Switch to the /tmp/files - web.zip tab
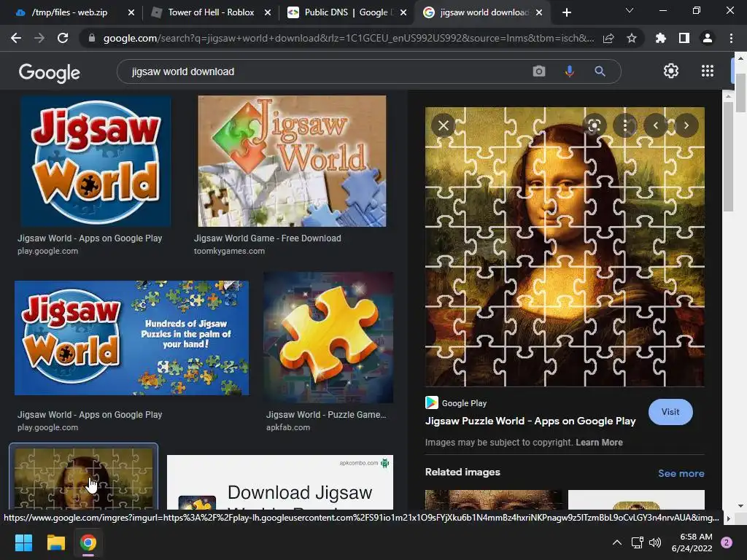 [x=69, y=12]
